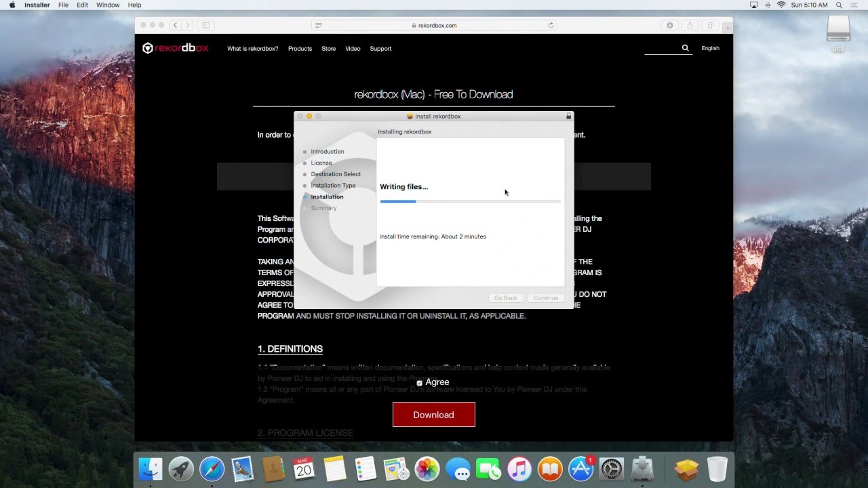The width and height of the screenshot is (868, 488).
Task: Click Safari Reader view icon in address bar
Action: [319, 25]
